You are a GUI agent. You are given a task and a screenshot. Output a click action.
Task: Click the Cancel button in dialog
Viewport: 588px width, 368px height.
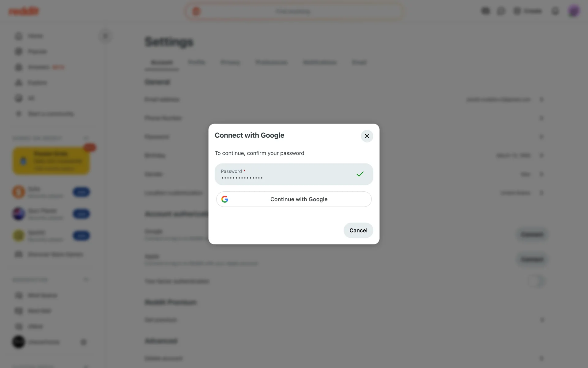pos(358,230)
